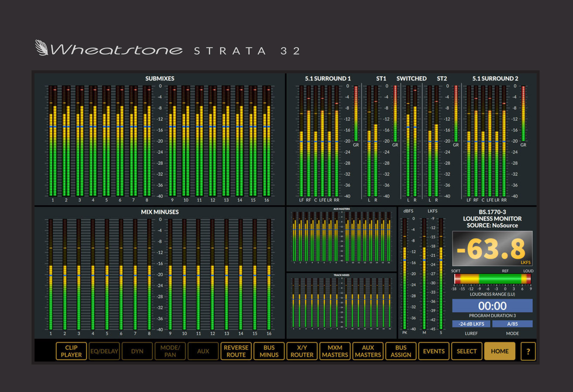Click the C meter in 5.1 Surround 2

(483, 141)
